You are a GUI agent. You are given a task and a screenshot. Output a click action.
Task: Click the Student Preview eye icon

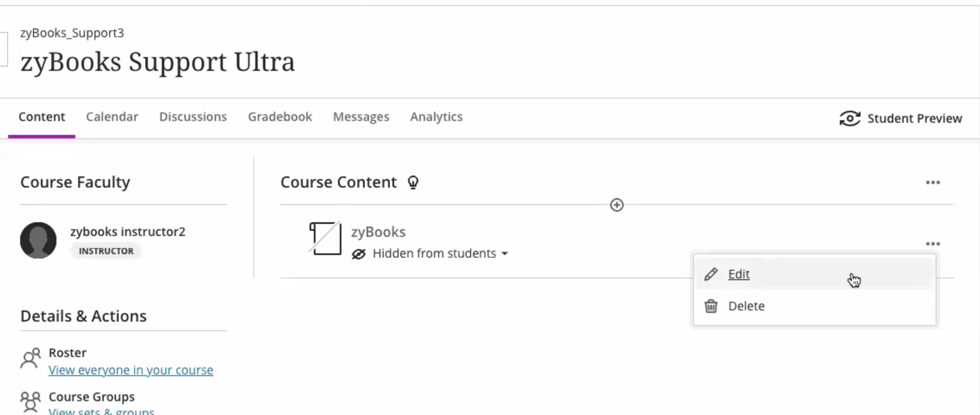click(849, 119)
